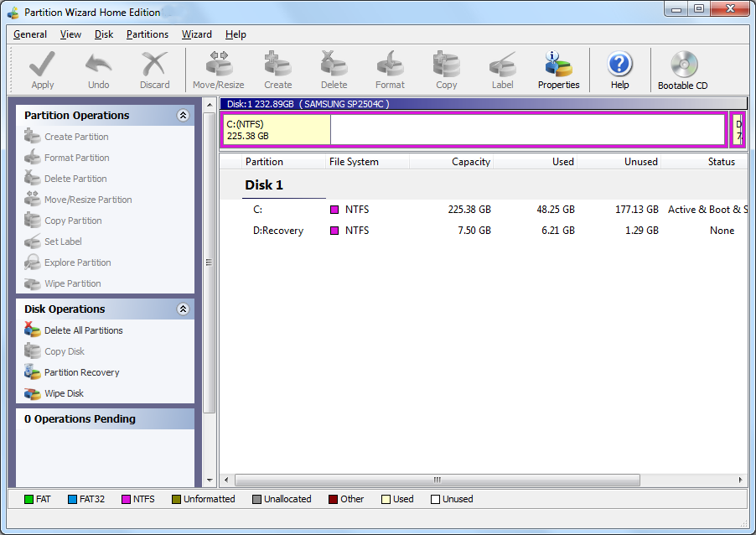Click Copy Disk icon in sidebar

33,351
